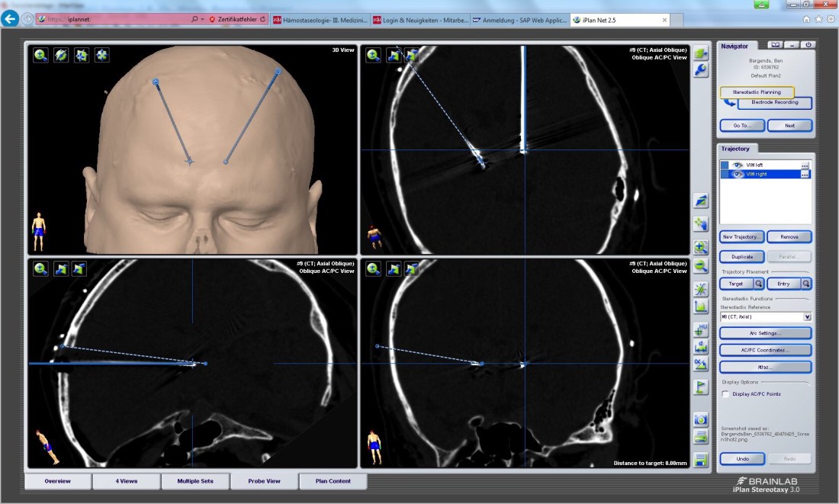Click the save (floppy disk) icon
This screenshot has width=839, height=504.
click(701, 459)
